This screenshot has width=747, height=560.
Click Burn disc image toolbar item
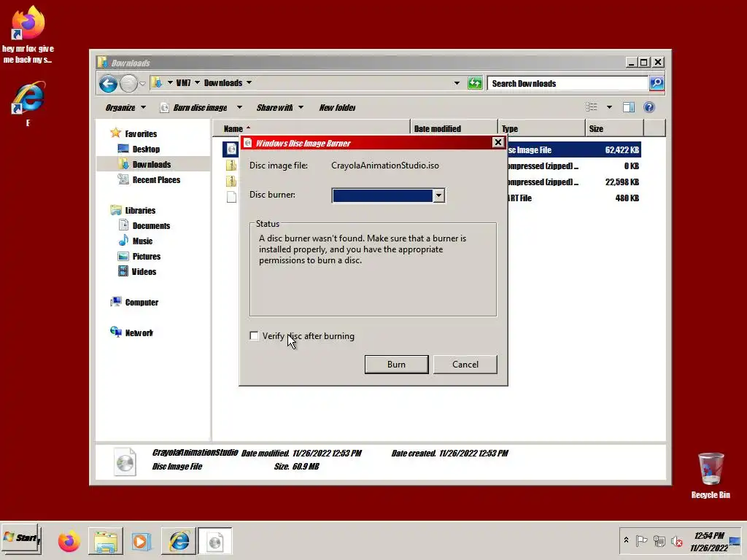[194, 108]
